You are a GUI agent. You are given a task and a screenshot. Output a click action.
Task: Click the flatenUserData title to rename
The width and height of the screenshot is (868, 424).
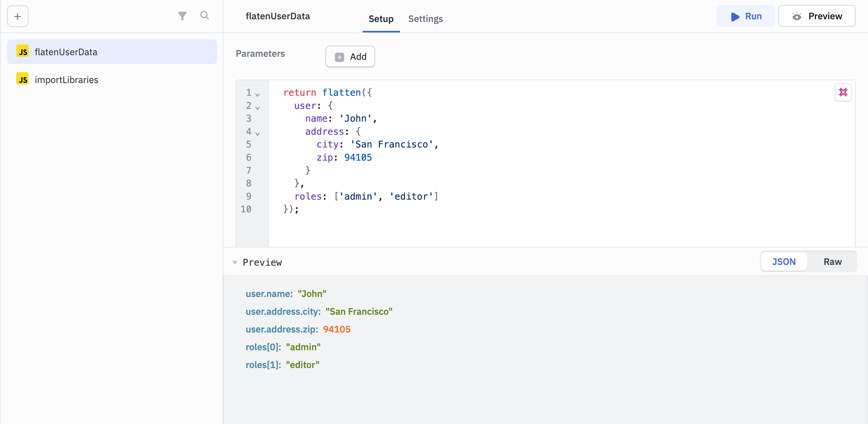pyautogui.click(x=277, y=16)
